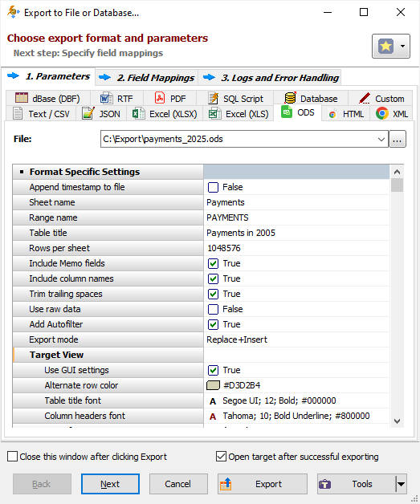Click the PDF format icon
420x504 pixels.
click(x=160, y=98)
